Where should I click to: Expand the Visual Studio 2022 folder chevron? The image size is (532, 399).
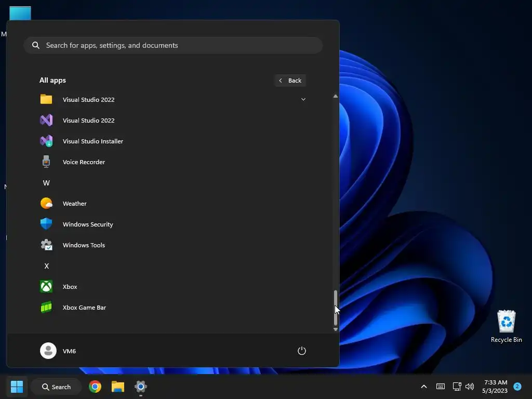click(x=303, y=99)
